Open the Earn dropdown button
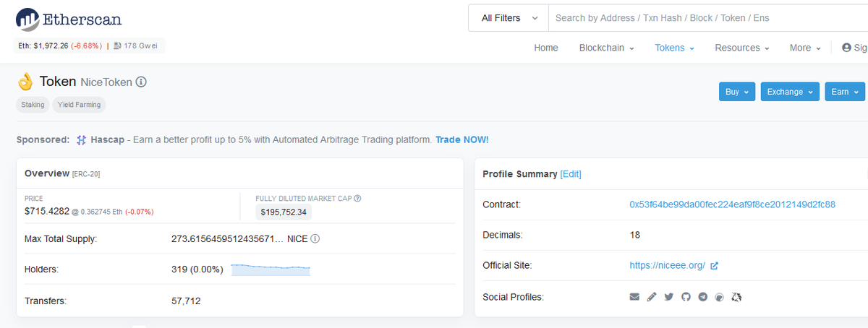 coord(845,92)
